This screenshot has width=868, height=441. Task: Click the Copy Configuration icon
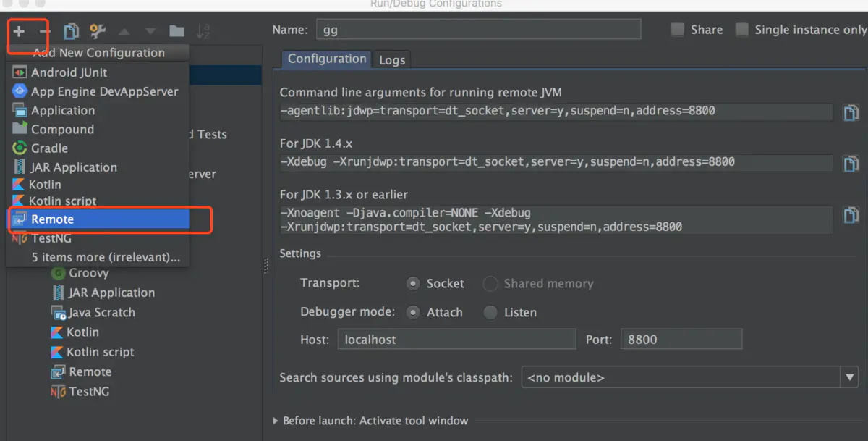pos(70,30)
